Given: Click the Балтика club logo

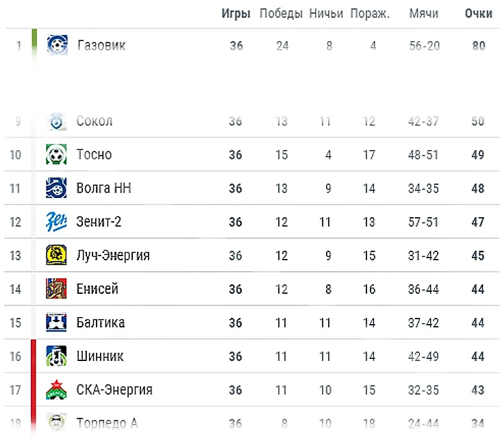Looking at the screenshot, I should tap(56, 323).
